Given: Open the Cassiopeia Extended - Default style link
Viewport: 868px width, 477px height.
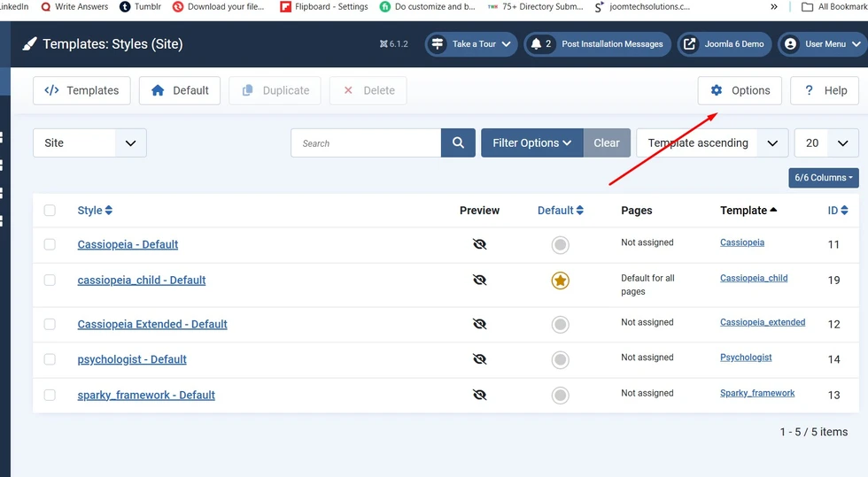Looking at the screenshot, I should coord(152,324).
